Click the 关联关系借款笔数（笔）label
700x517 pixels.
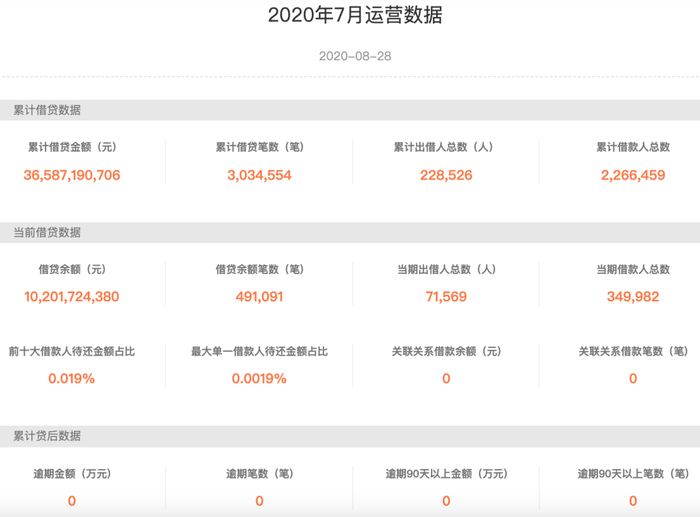633,352
